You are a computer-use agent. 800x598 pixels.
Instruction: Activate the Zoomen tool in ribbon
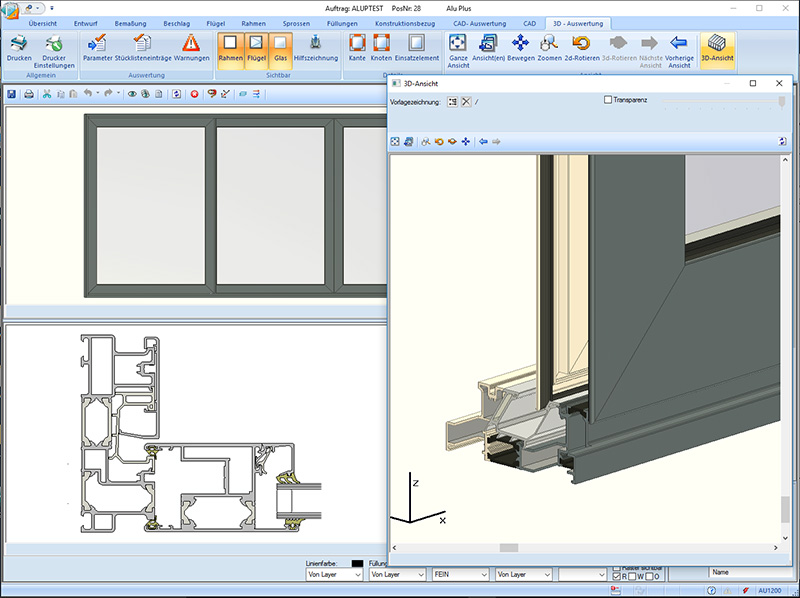click(549, 48)
